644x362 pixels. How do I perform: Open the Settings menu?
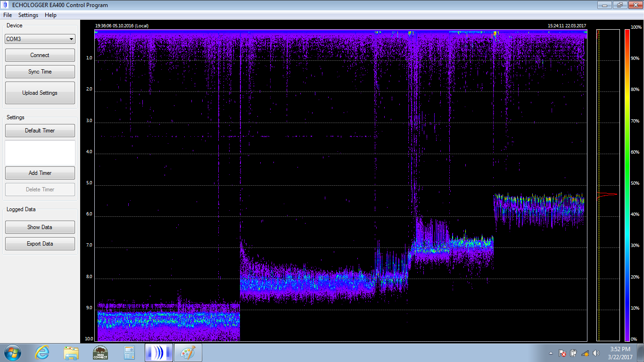pyautogui.click(x=28, y=15)
